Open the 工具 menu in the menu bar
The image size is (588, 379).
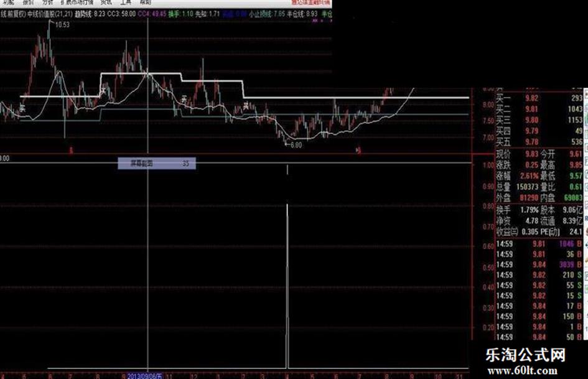(x=126, y=2)
